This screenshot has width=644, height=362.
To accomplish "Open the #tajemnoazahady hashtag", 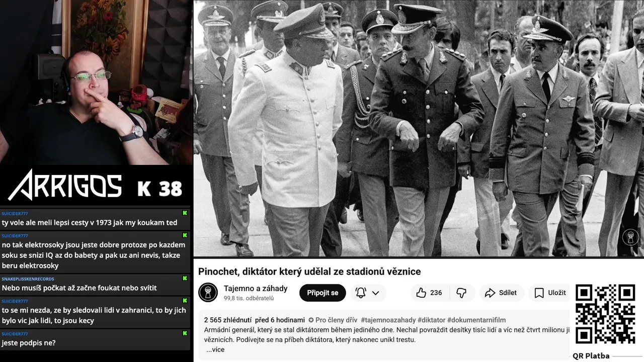I will [x=387, y=320].
